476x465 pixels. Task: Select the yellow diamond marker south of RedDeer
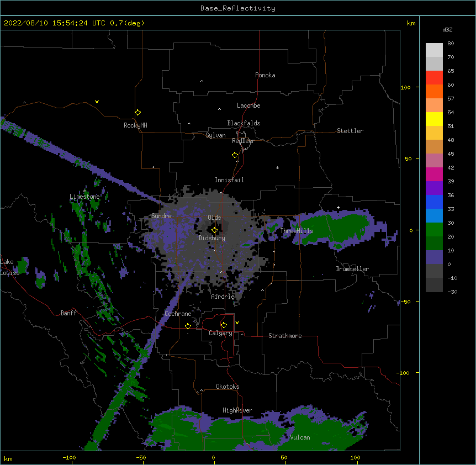coord(235,155)
